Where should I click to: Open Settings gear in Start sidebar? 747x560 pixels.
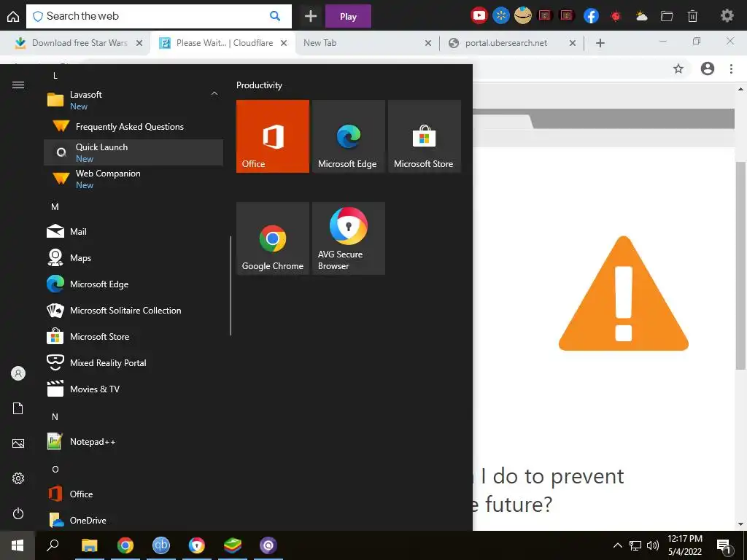(x=18, y=478)
